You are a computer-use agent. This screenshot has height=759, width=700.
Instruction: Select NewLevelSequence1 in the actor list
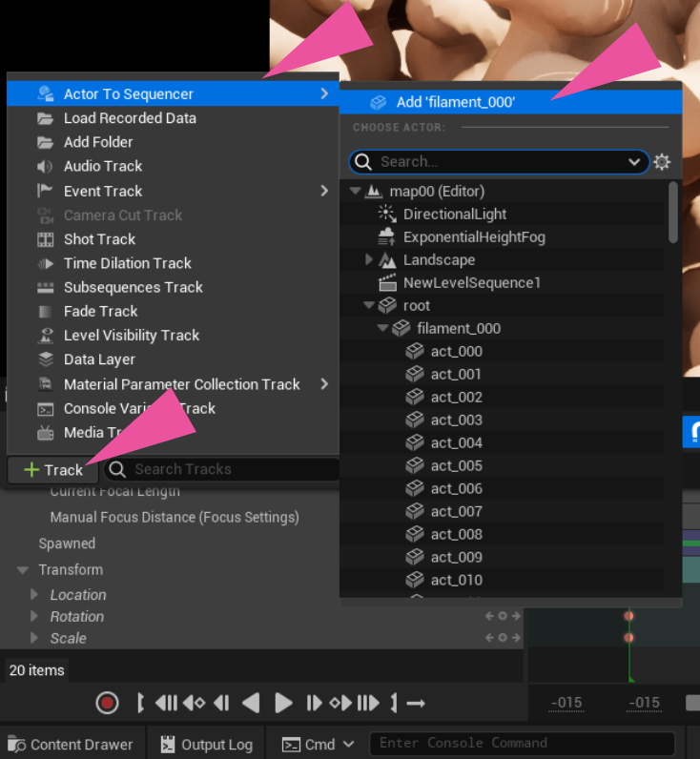pyautogui.click(x=471, y=283)
